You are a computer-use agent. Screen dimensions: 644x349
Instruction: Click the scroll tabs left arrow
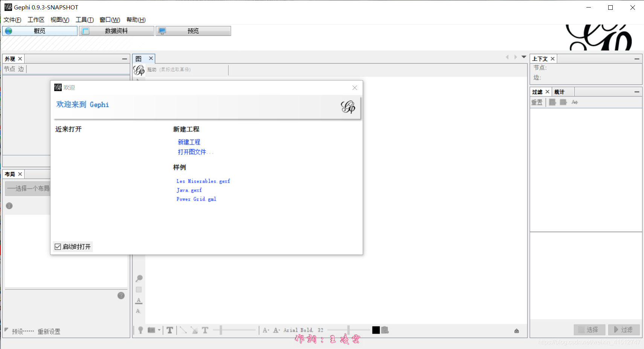507,57
